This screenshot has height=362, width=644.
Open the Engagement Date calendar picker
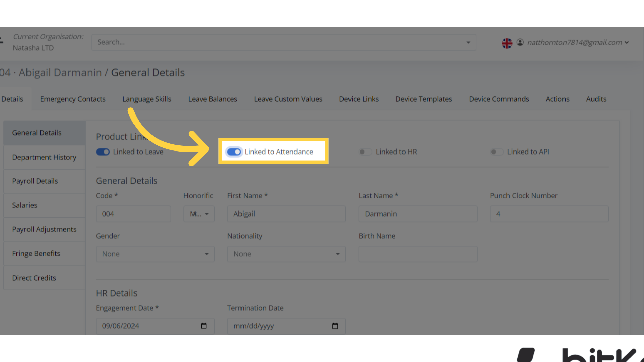coord(204,325)
